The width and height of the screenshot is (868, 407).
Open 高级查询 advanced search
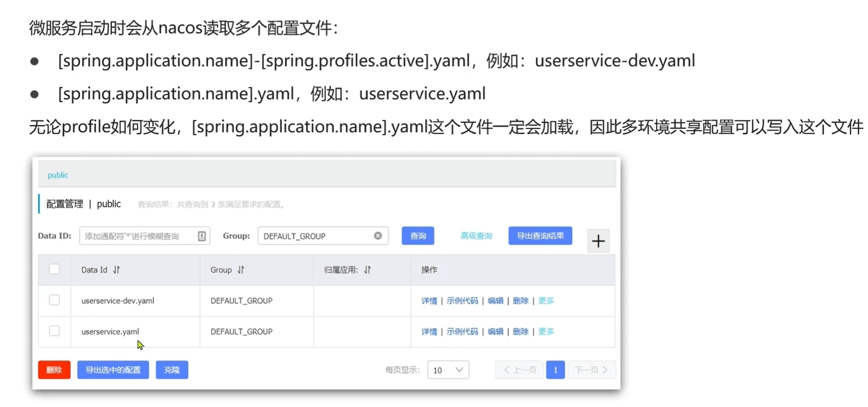476,236
